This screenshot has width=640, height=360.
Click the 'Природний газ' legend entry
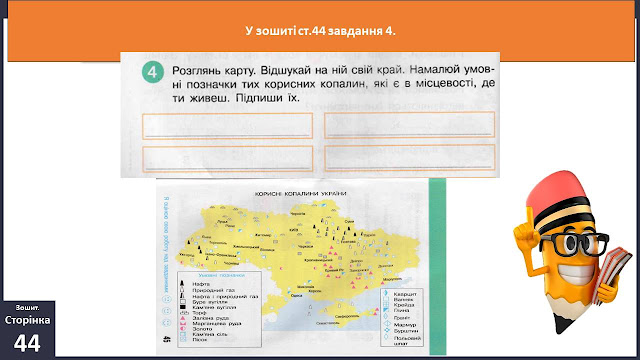[213, 290]
